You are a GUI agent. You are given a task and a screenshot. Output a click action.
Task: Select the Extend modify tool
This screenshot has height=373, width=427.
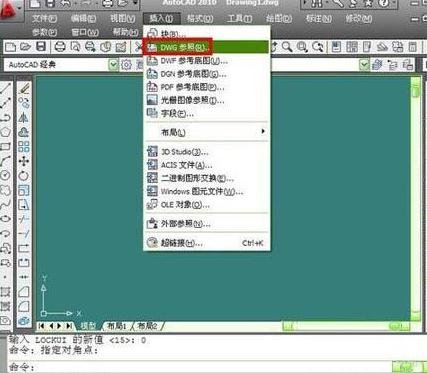[24, 234]
